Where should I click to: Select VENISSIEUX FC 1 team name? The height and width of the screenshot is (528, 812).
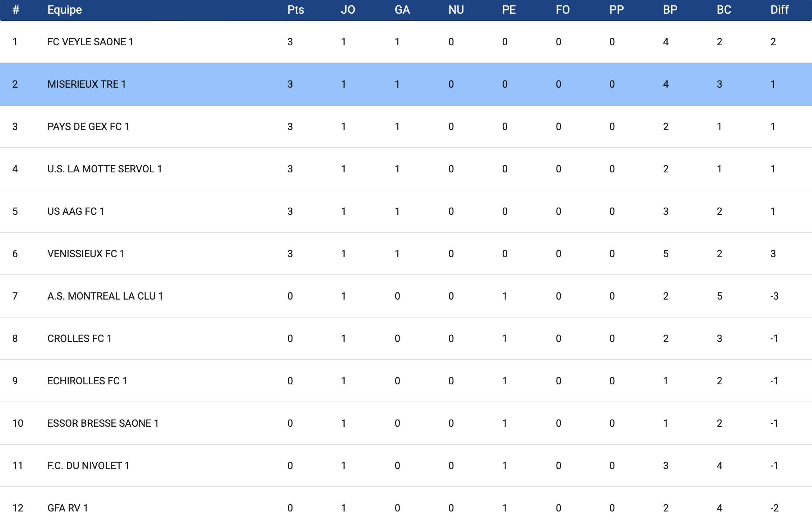point(86,254)
